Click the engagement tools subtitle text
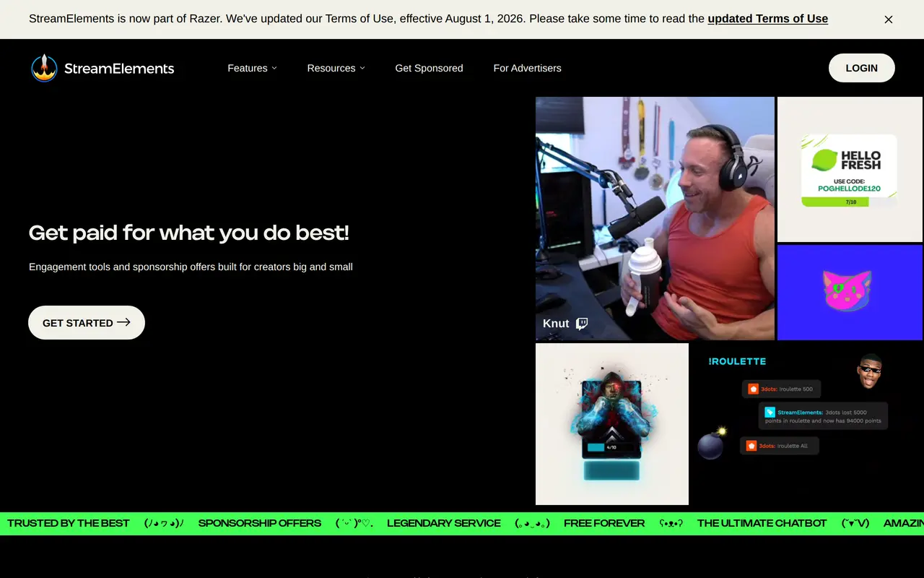 pyautogui.click(x=191, y=267)
